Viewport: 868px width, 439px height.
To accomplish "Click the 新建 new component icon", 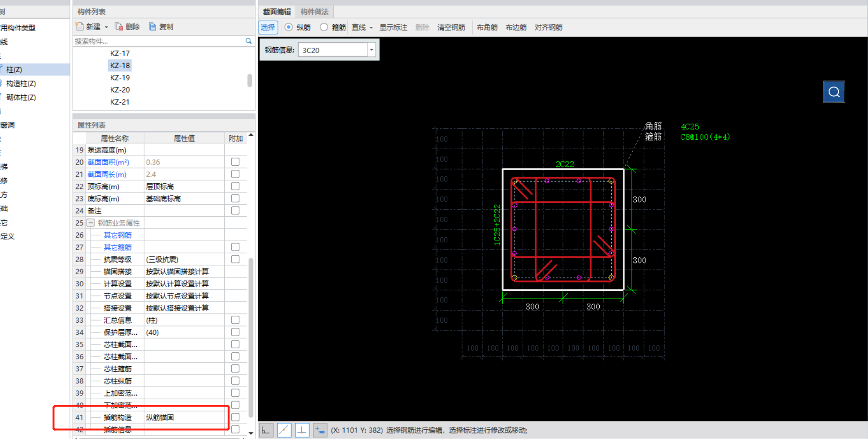I will click(80, 27).
